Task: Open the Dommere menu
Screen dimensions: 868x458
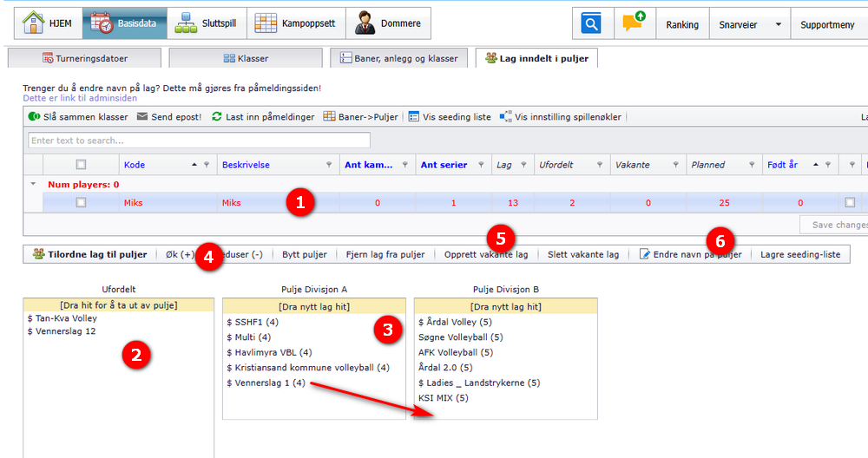Action: pyautogui.click(x=388, y=23)
